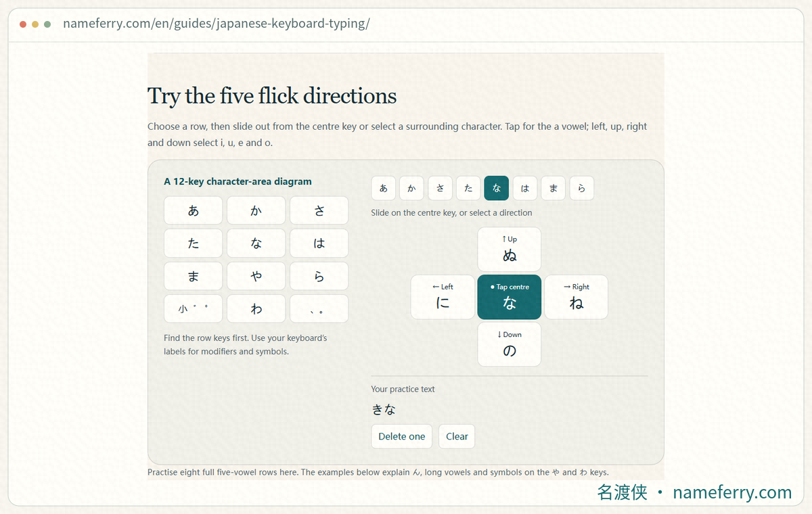Click the か key in 12-key diagram
This screenshot has width=812, height=514.
tap(256, 210)
